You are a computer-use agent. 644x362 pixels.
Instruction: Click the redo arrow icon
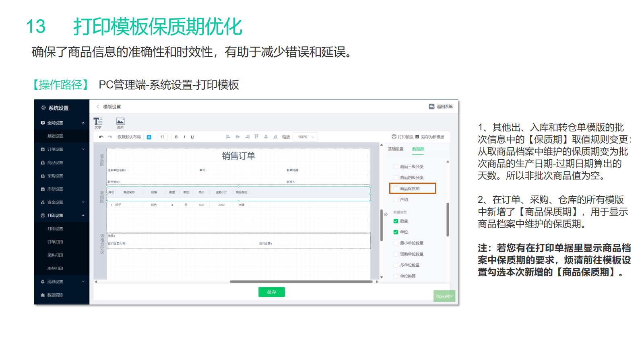point(109,137)
